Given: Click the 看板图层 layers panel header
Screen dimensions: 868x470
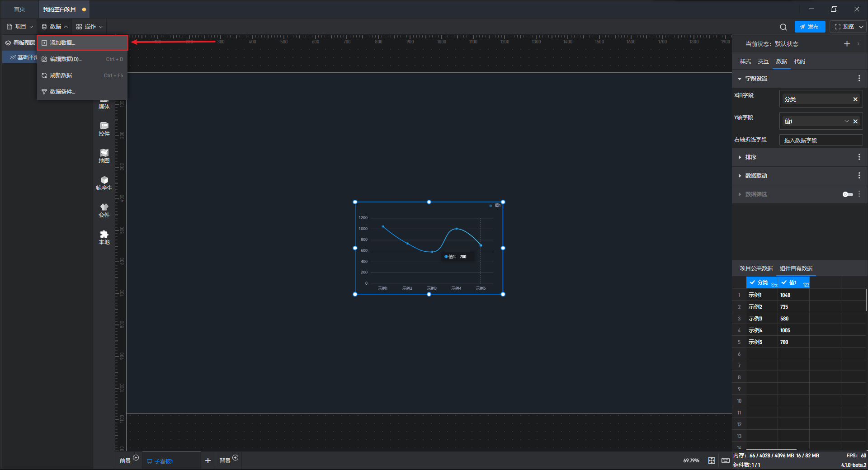Looking at the screenshot, I should point(20,43).
